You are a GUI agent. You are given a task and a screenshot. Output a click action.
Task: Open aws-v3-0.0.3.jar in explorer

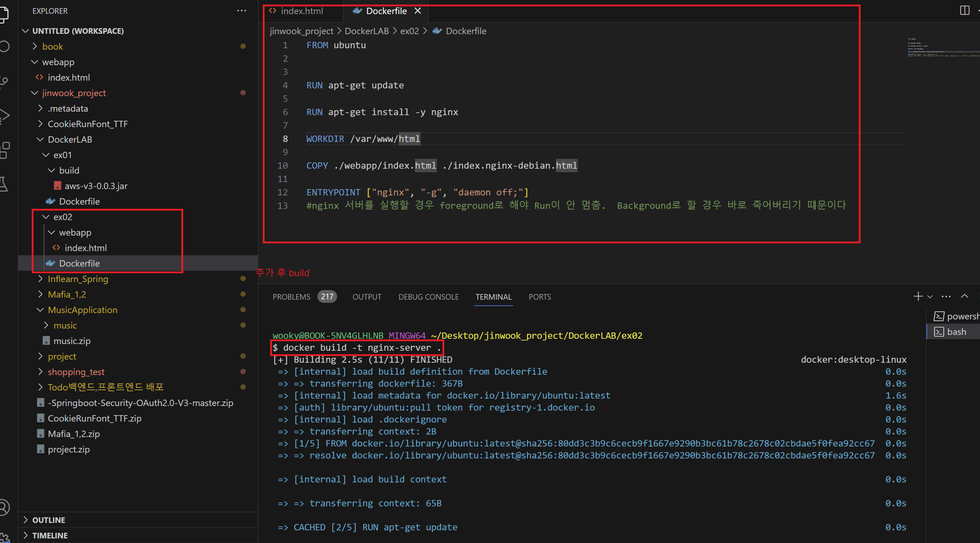(x=96, y=186)
